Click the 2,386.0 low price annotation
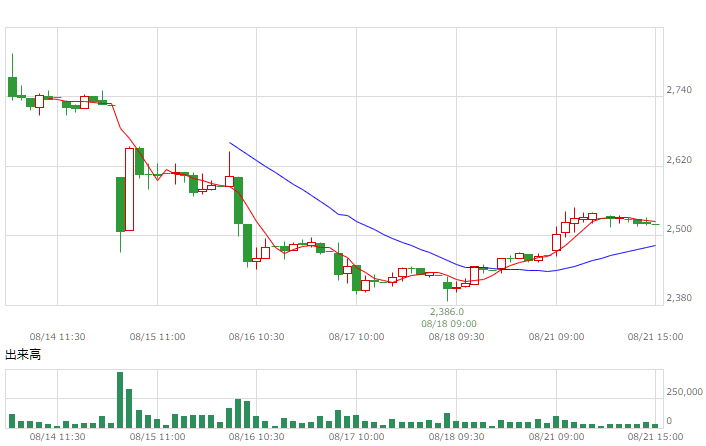Image resolution: width=706 pixels, height=446 pixels. [447, 311]
